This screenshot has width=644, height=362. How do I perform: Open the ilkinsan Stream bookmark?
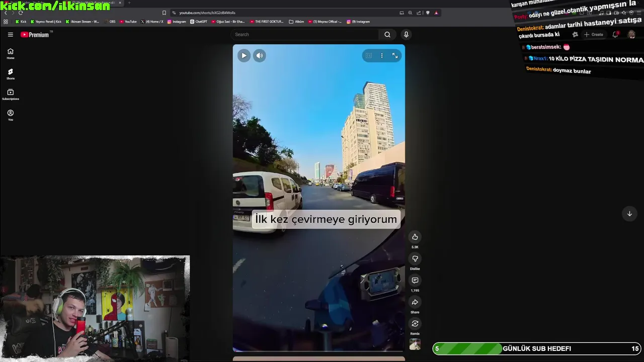pyautogui.click(x=82, y=22)
